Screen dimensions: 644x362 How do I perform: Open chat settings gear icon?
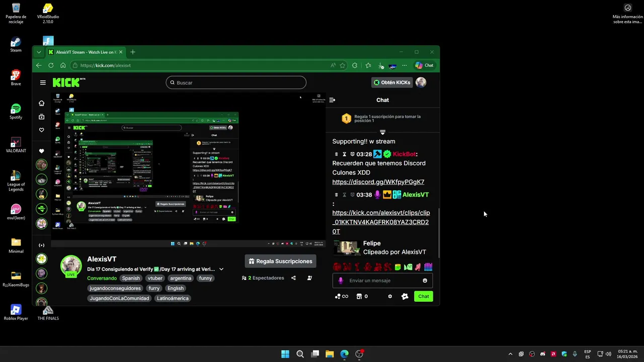pyautogui.click(x=389, y=296)
